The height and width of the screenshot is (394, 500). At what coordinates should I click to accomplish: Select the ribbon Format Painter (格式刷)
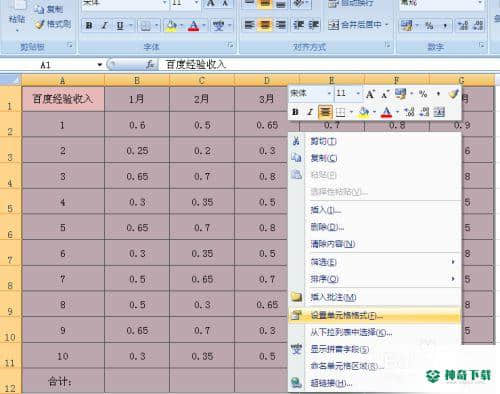click(53, 24)
